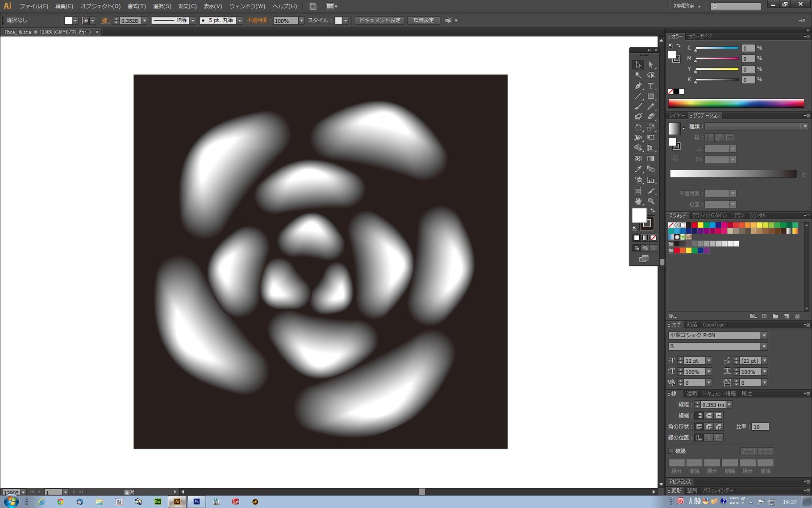Click the ドキュメント設定 button
The height and width of the screenshot is (508, 812).
379,21
